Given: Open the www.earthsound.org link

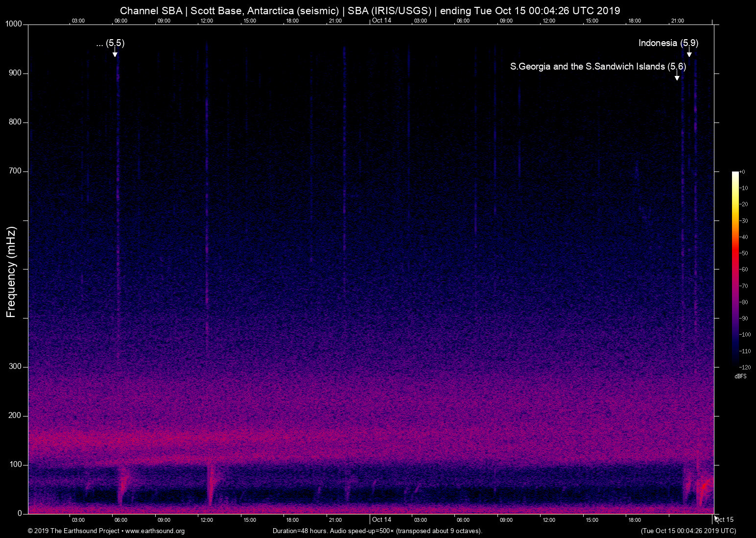Looking at the screenshot, I should [x=155, y=531].
